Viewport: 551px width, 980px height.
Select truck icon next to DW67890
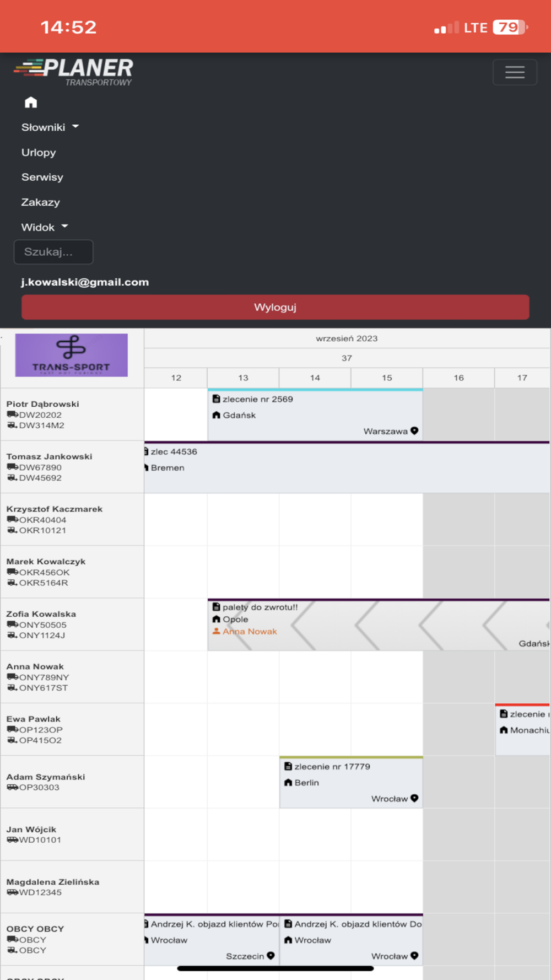(12, 467)
